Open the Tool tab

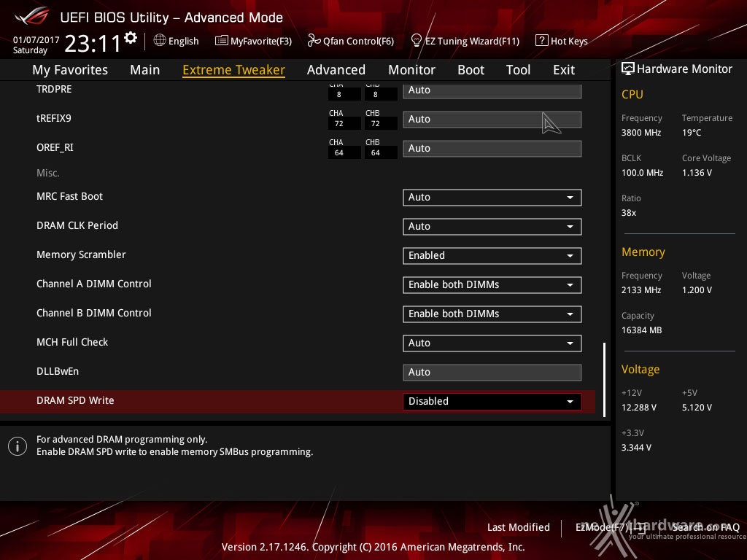(519, 69)
